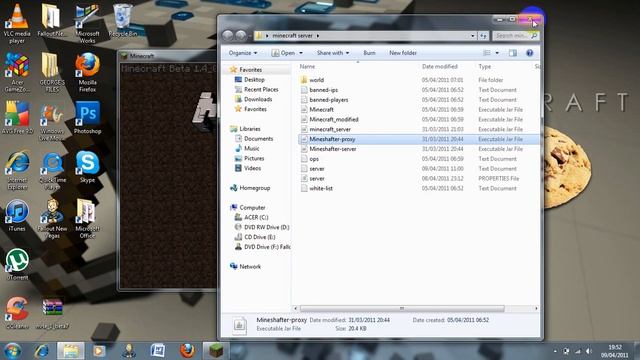Open the GEORGES FILES desktop folder
This screenshot has height=360, width=640.
52,72
